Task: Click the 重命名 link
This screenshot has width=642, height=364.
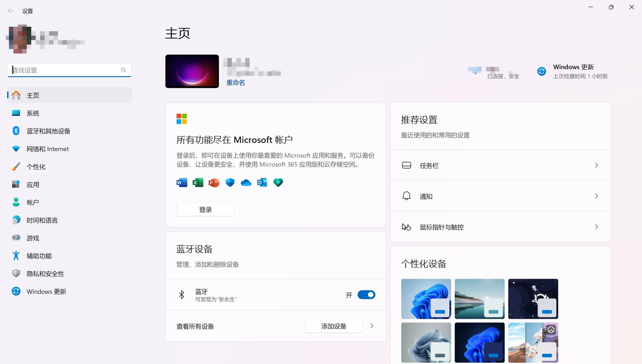Action: [235, 82]
